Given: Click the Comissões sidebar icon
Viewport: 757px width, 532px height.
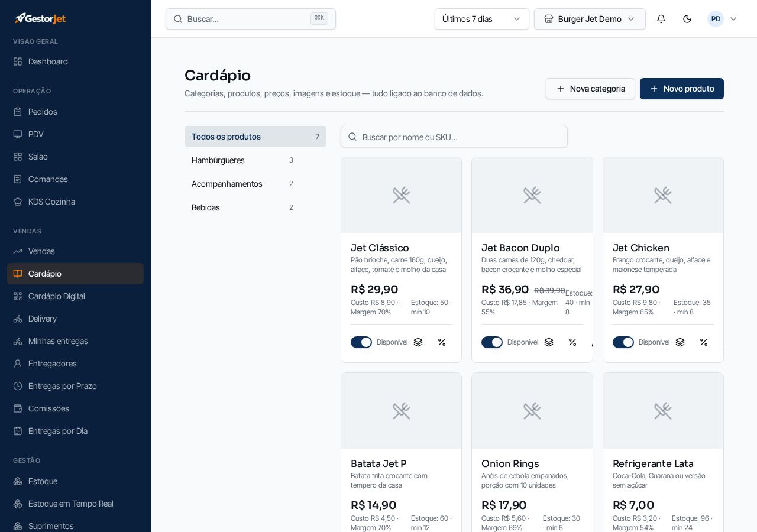Looking at the screenshot, I should coord(18,408).
